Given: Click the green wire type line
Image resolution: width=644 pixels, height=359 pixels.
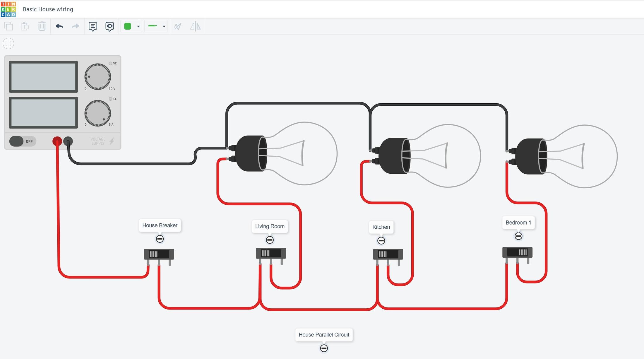Looking at the screenshot, I should pyautogui.click(x=153, y=26).
